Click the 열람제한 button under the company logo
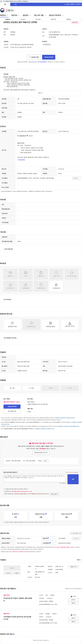 click(x=16, y=573)
